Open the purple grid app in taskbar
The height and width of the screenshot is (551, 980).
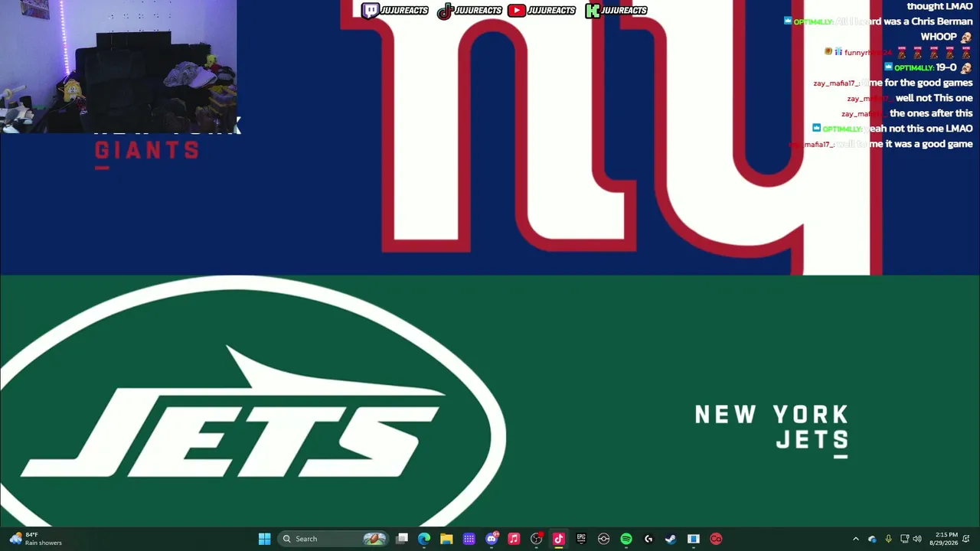click(x=469, y=539)
